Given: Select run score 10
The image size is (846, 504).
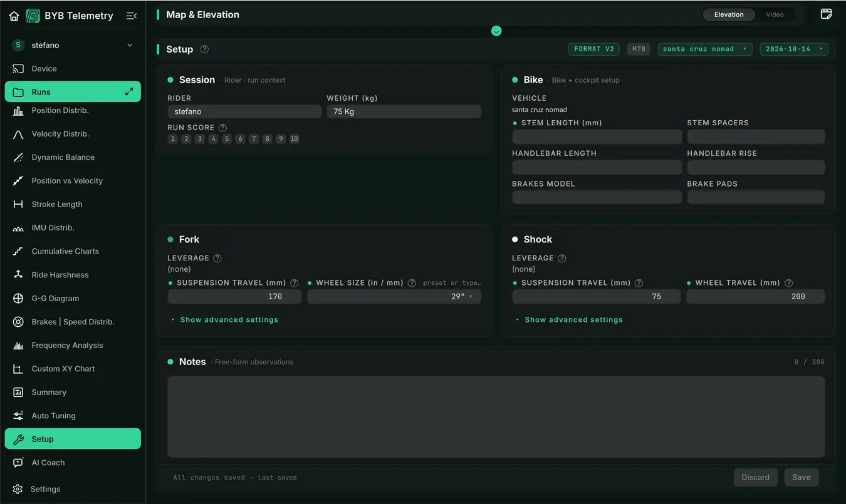Looking at the screenshot, I should [x=294, y=139].
